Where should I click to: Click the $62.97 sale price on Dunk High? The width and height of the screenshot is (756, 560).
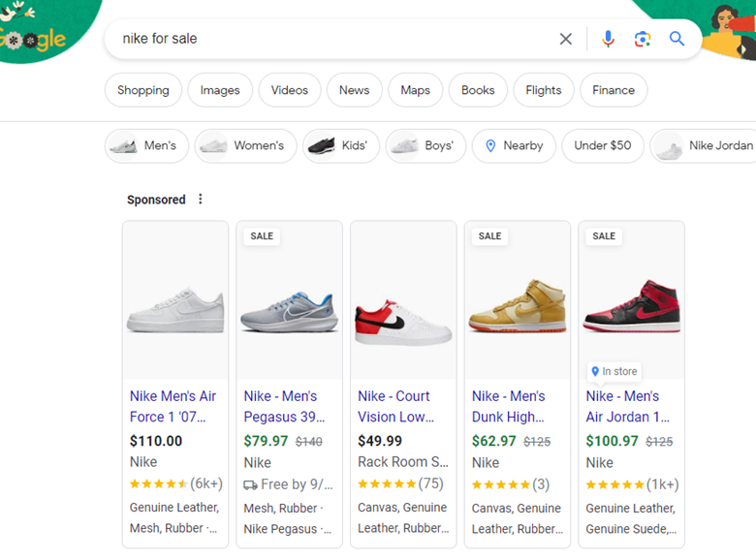493,441
